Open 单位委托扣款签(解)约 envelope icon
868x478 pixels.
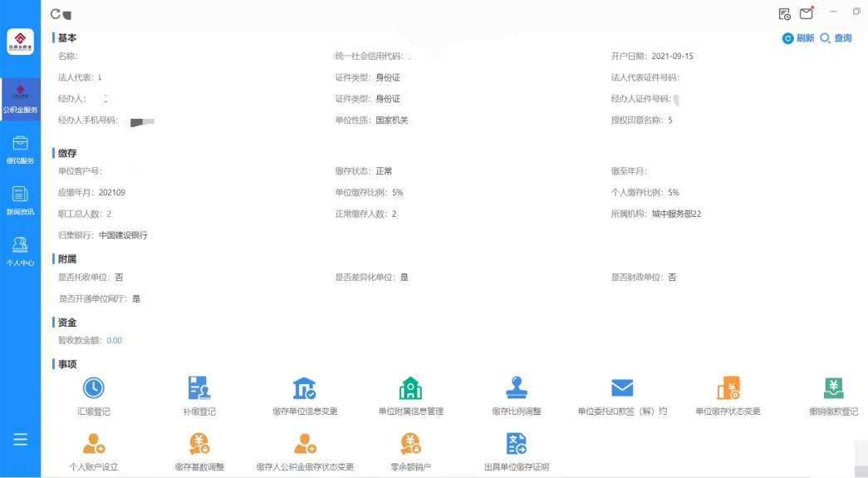click(x=622, y=388)
